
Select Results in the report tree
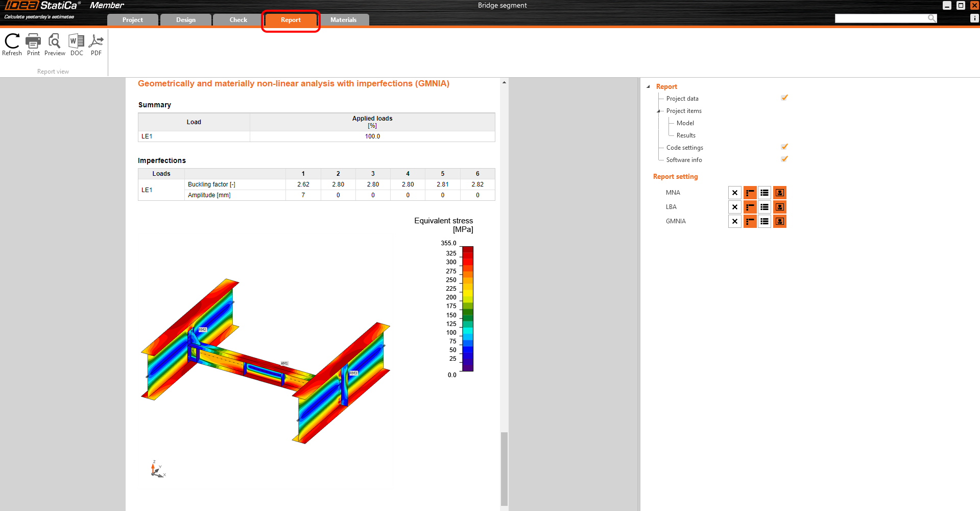pyautogui.click(x=686, y=135)
